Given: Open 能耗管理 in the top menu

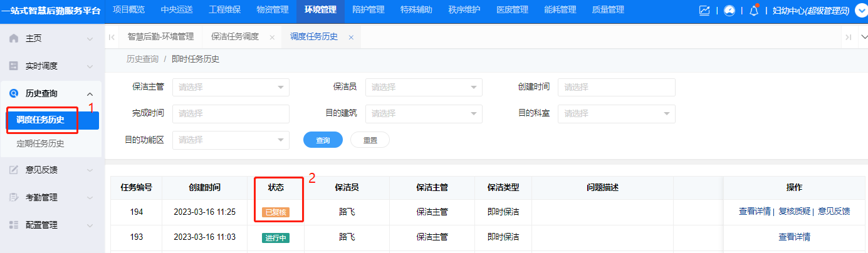Looking at the screenshot, I should [560, 9].
